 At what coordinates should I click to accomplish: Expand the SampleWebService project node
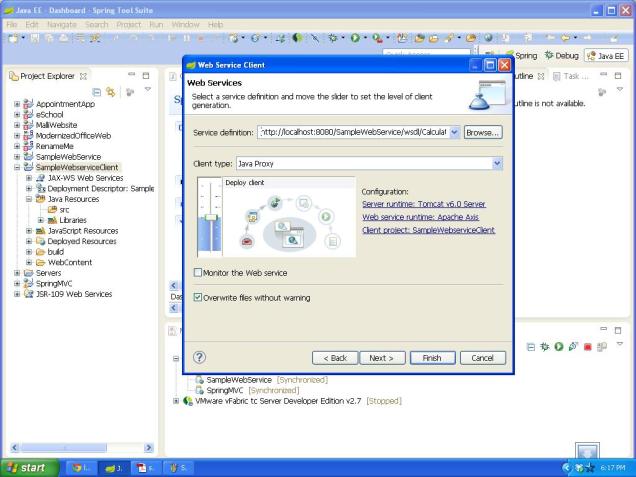pos(17,157)
